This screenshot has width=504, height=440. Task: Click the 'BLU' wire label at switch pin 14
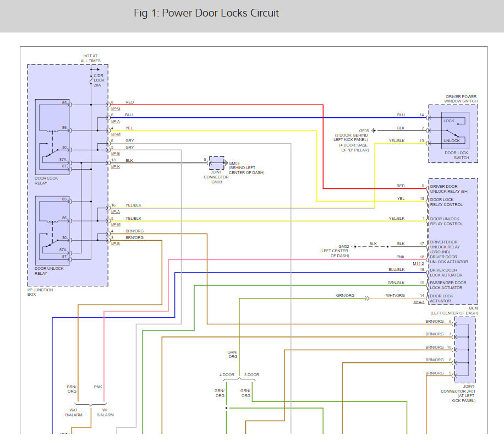[401, 115]
